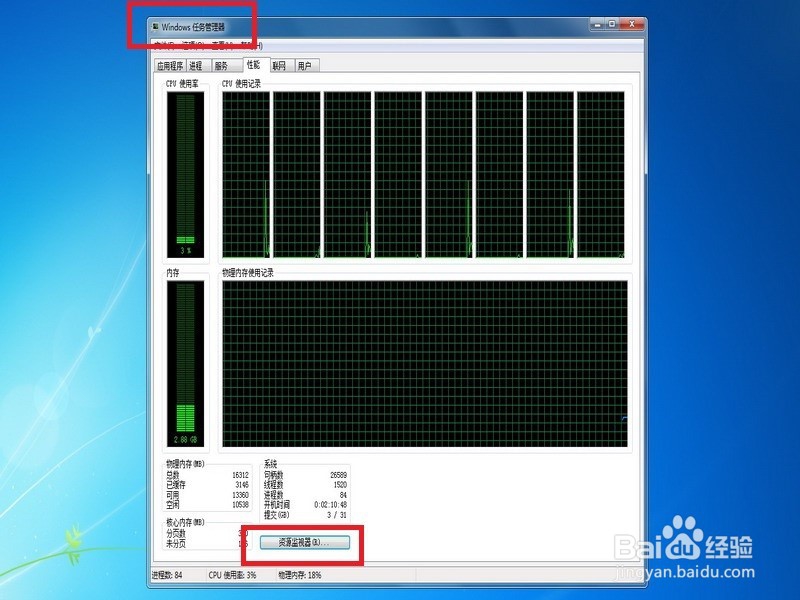Click the Task Manager title bar icon
This screenshot has width=800, height=600.
pos(155,27)
